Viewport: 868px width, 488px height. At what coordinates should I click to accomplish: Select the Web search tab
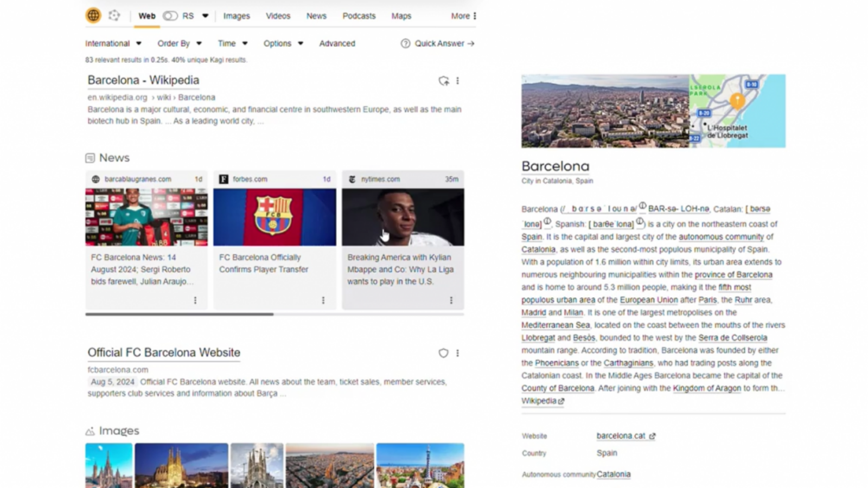click(147, 16)
